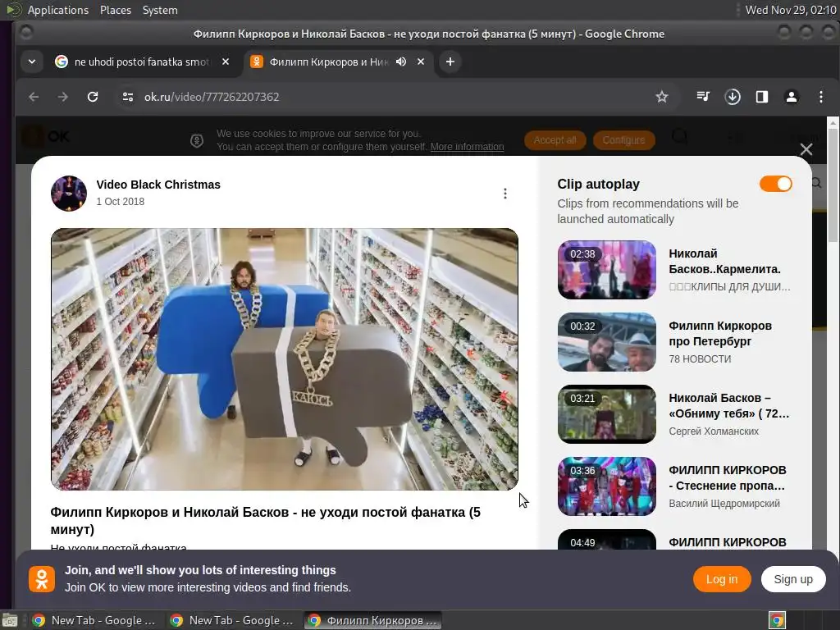Open Chrome downloads icon
840x630 pixels.
(x=733, y=97)
